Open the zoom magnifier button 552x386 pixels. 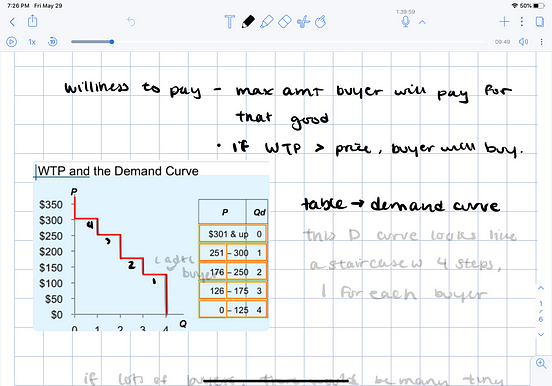coord(541,363)
